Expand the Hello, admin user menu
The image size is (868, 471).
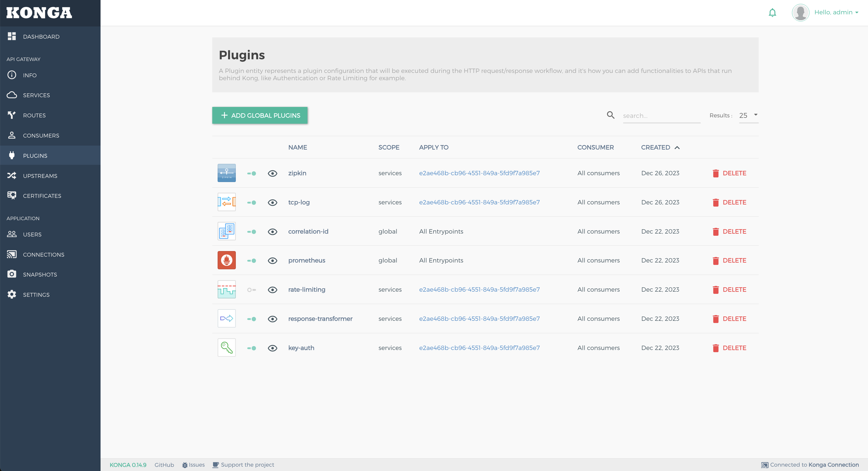836,12
